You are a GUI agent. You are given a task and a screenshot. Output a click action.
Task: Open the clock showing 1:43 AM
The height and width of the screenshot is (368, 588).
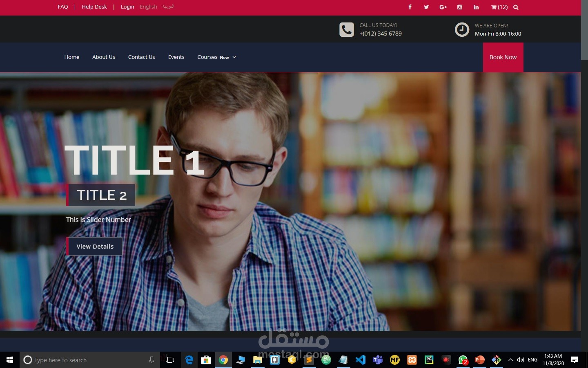pyautogui.click(x=553, y=360)
